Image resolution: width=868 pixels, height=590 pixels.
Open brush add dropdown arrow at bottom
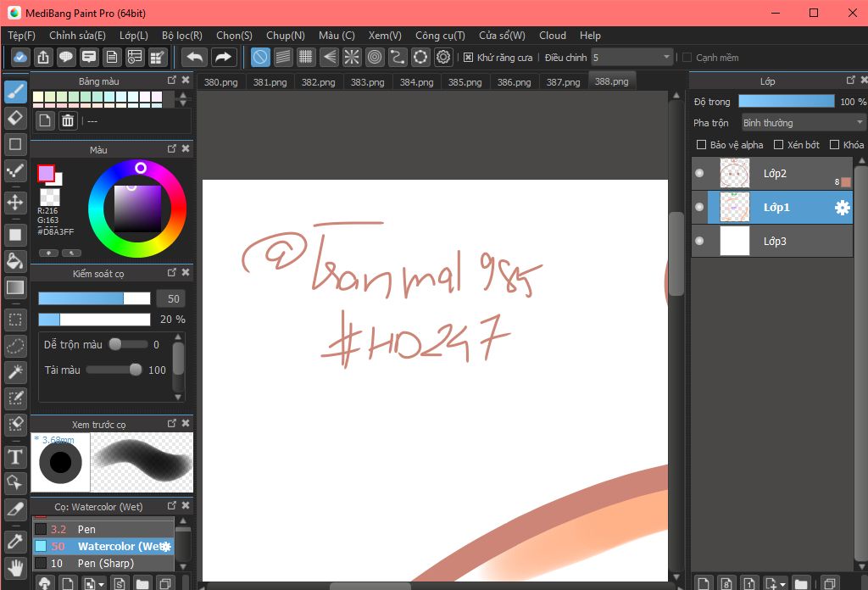(x=102, y=584)
